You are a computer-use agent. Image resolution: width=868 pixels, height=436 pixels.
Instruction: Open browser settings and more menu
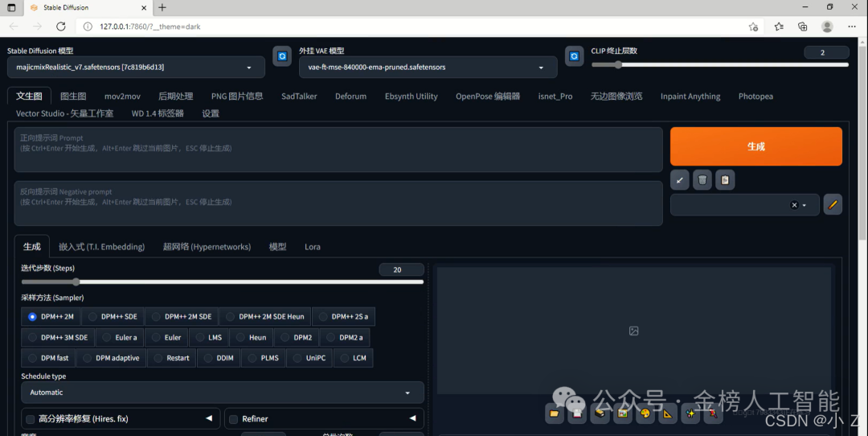point(851,27)
